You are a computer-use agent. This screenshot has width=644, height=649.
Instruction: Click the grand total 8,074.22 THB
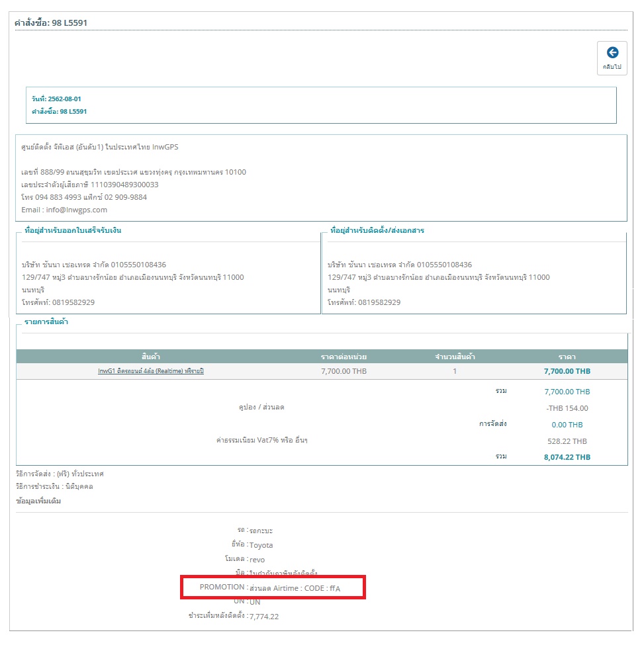click(567, 457)
